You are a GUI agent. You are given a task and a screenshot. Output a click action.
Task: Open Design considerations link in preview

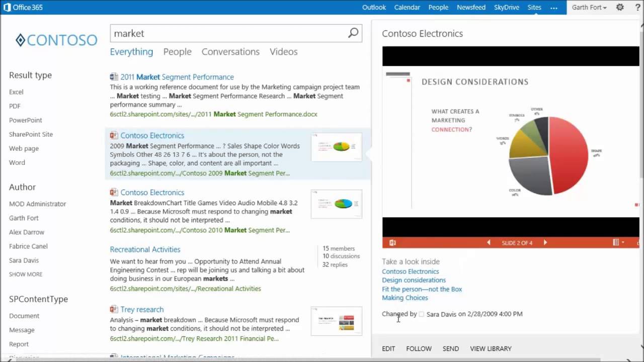click(x=414, y=280)
